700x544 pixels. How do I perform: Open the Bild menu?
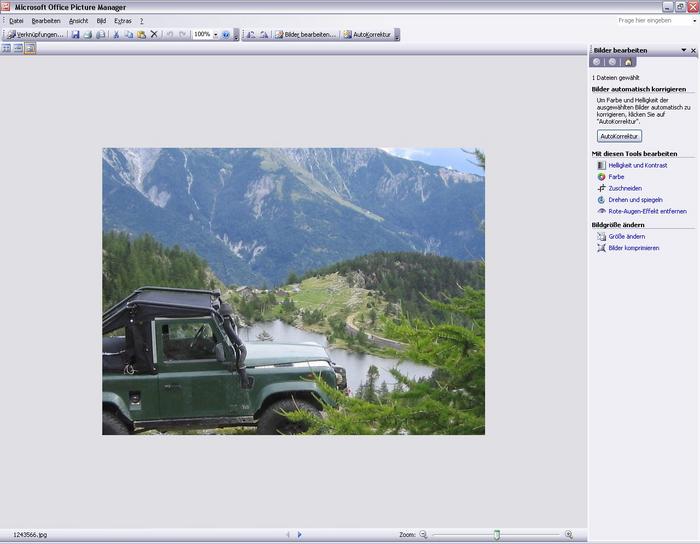point(101,21)
